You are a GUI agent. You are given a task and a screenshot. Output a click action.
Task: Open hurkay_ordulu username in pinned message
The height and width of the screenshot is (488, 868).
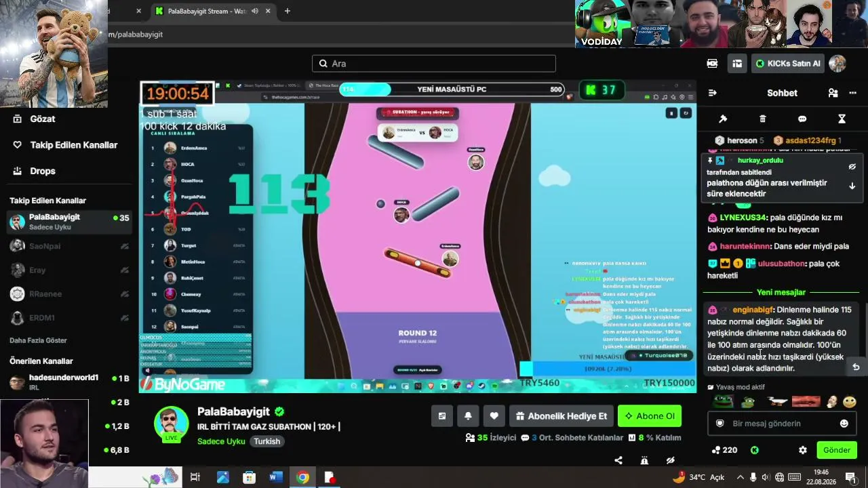pos(760,161)
